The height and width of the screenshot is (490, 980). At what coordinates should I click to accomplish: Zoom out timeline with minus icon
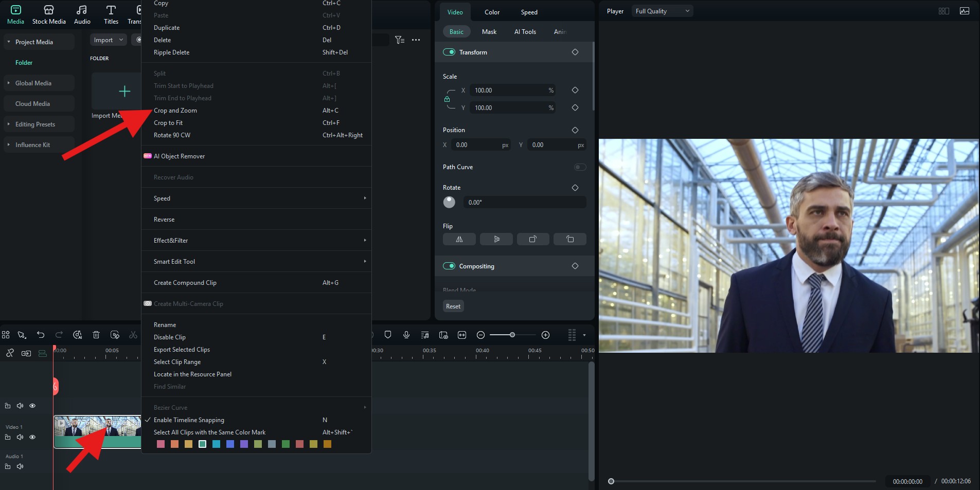pos(480,335)
